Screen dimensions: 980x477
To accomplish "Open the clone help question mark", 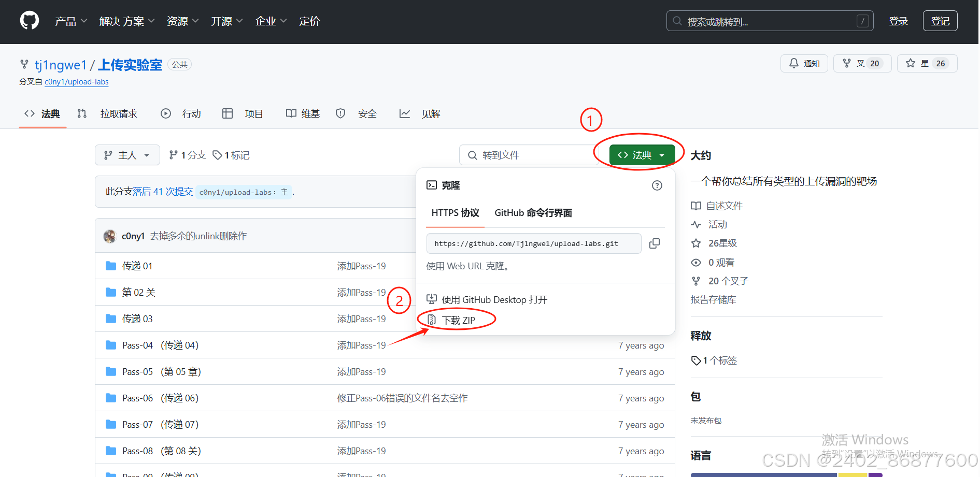I will pyautogui.click(x=657, y=185).
